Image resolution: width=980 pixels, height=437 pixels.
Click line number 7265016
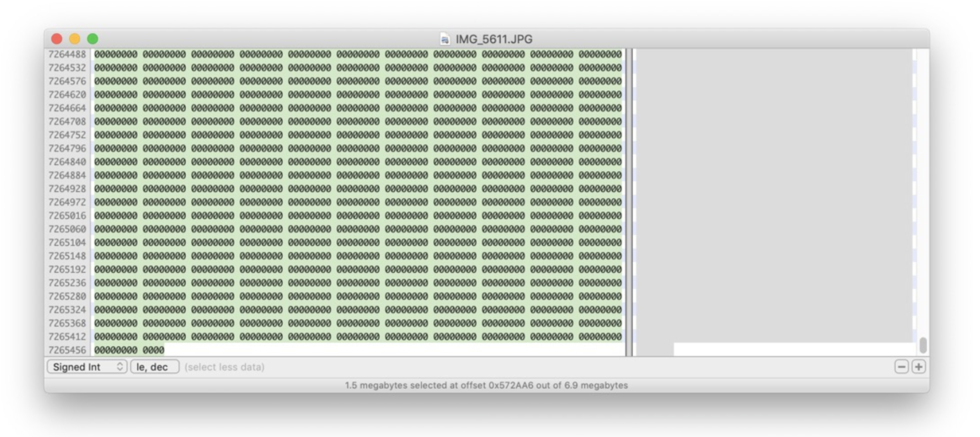67,216
